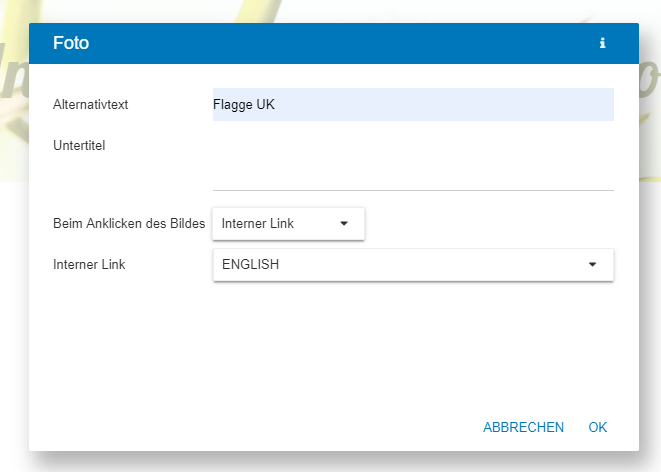Open the info icon in Foto header
661x472 pixels.
602,43
